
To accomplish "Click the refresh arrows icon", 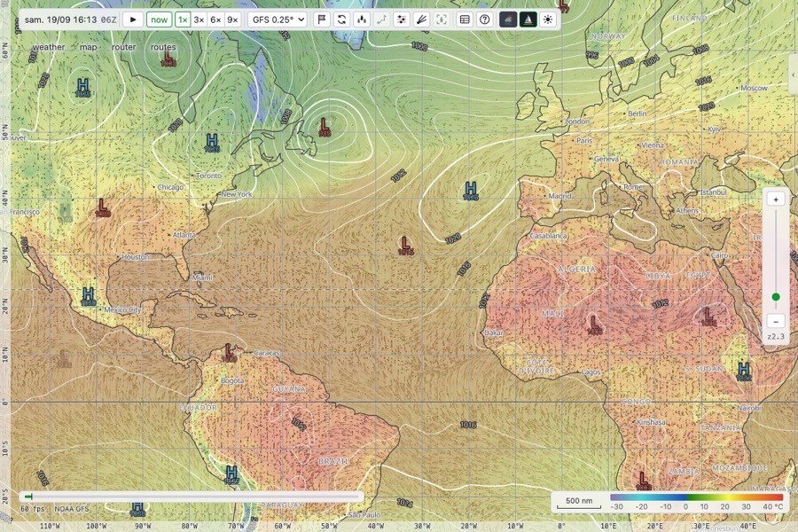I will [342, 20].
